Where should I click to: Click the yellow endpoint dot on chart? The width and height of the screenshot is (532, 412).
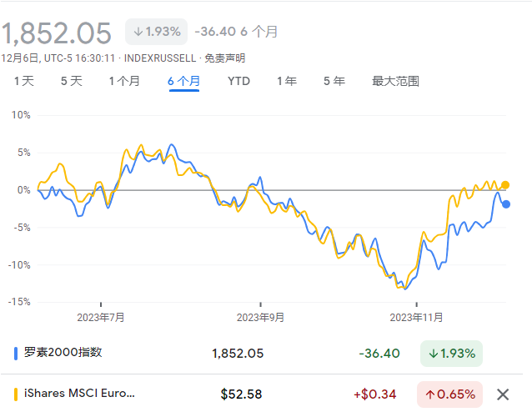coord(505,185)
